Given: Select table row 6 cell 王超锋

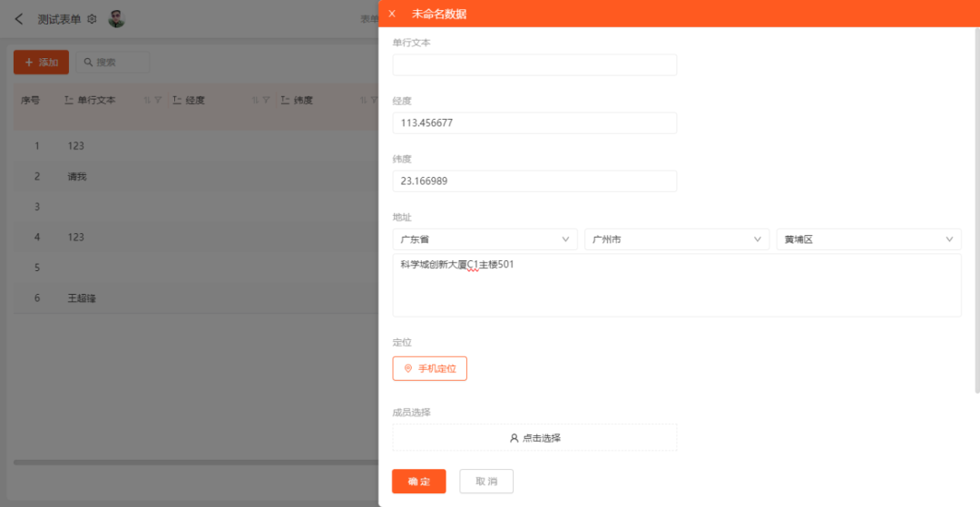Looking at the screenshot, I should click(82, 298).
